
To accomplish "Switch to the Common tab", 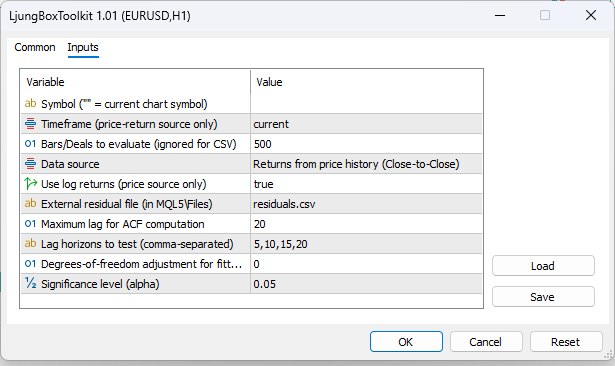I will [x=35, y=47].
